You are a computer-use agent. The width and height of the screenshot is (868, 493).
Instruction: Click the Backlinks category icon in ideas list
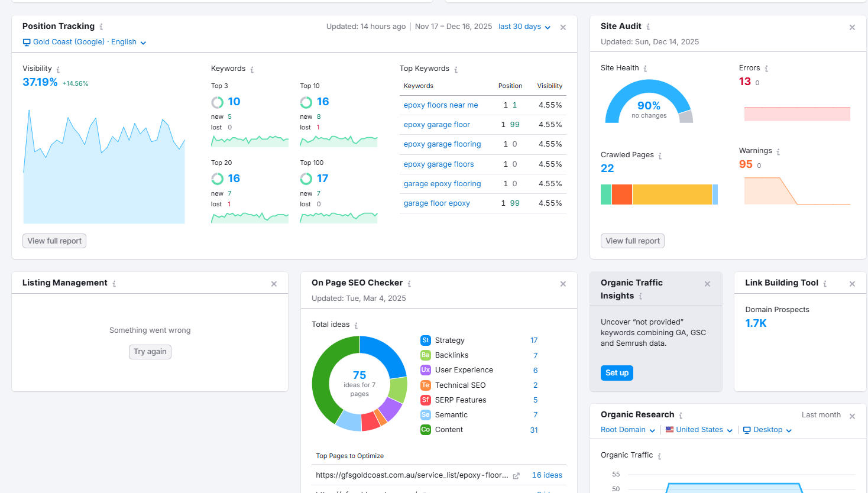click(x=425, y=355)
